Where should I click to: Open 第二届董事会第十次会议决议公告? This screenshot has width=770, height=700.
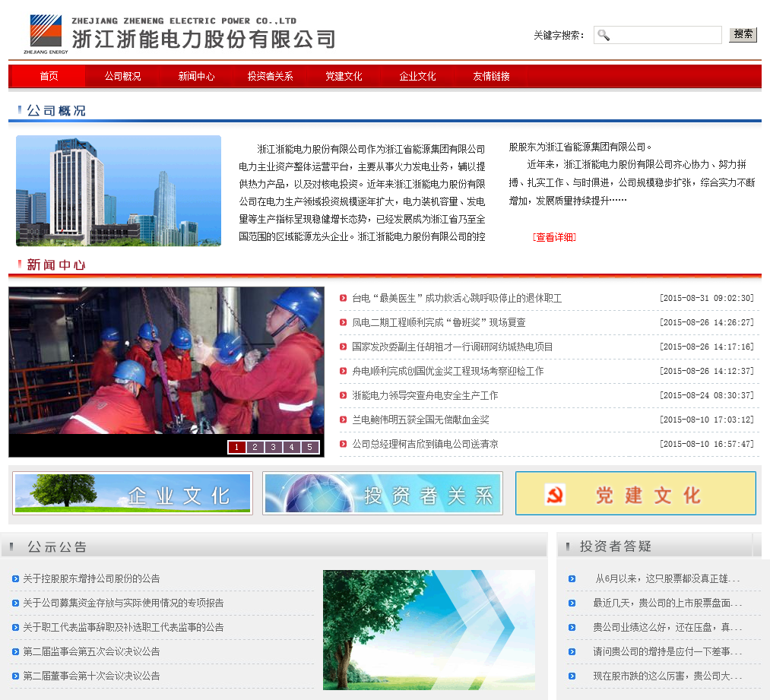pyautogui.click(x=91, y=676)
